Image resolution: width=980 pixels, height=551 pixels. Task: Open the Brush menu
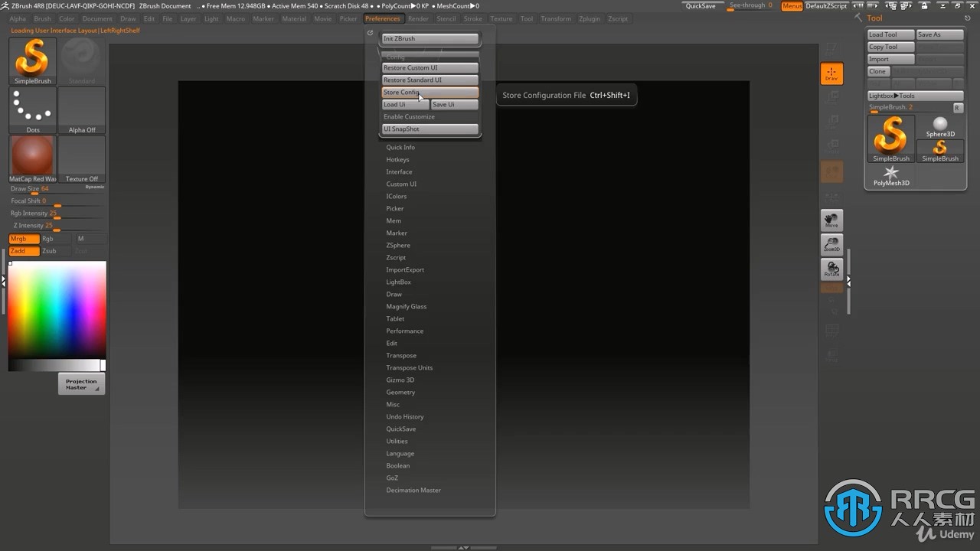pyautogui.click(x=43, y=18)
